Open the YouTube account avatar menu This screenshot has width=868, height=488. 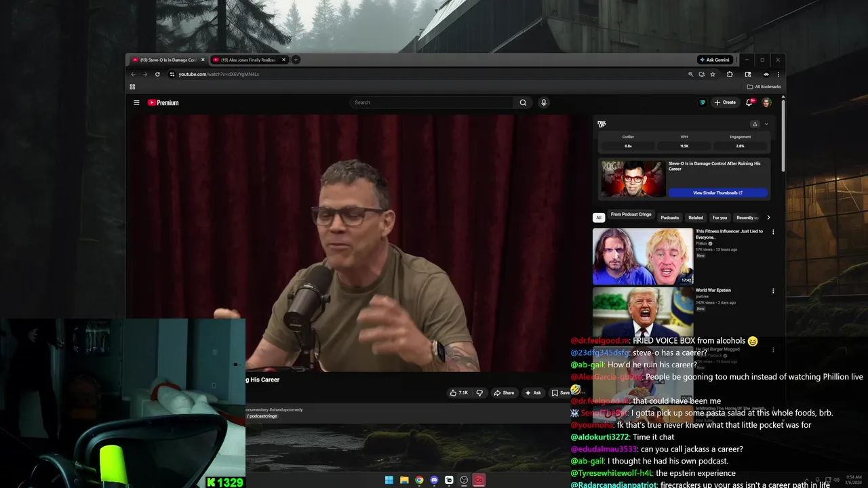[x=766, y=102]
